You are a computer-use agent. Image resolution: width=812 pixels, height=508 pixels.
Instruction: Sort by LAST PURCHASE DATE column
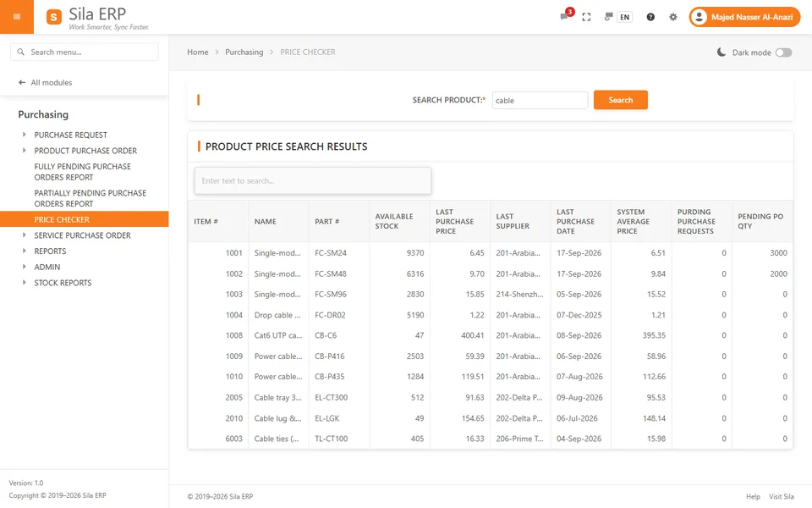point(580,221)
